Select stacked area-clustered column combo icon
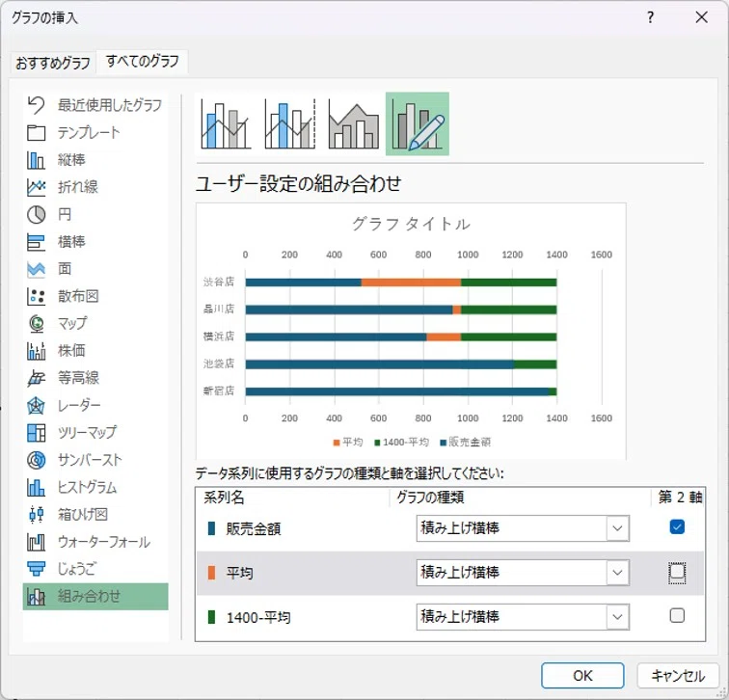 tap(353, 123)
